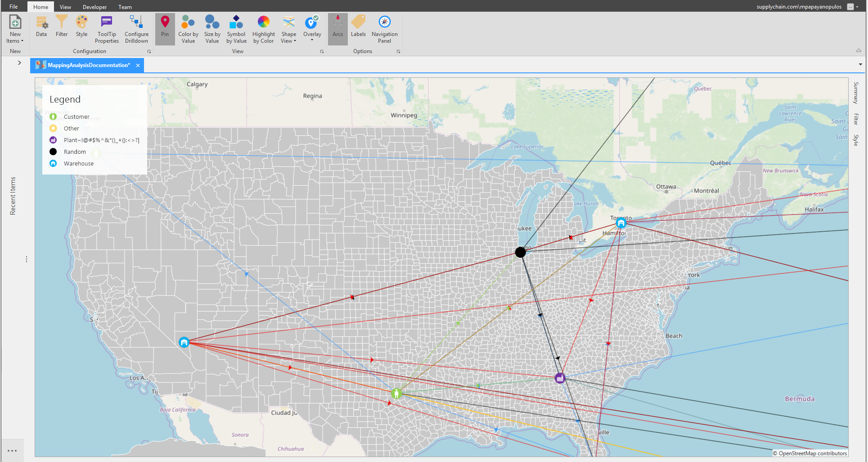The width and height of the screenshot is (868, 462).
Task: Click the Warehouse legend icon
Action: [x=53, y=163]
